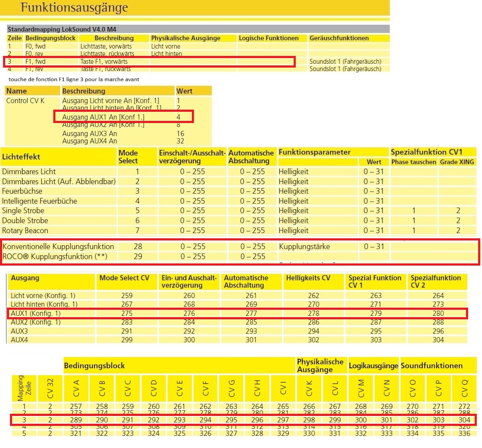Click "Wert" header in the Control CV K table
The height and width of the screenshot is (448, 482).
coord(184,91)
